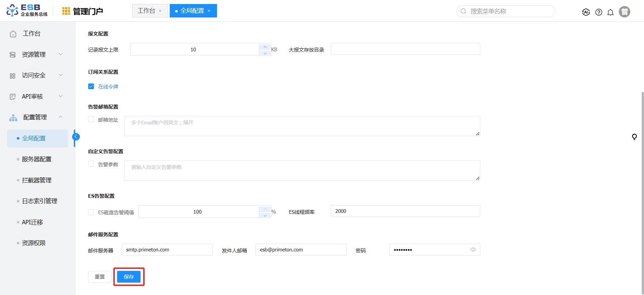Open the management portal grid icon
Viewport: 644px width, 295px height.
66,11
